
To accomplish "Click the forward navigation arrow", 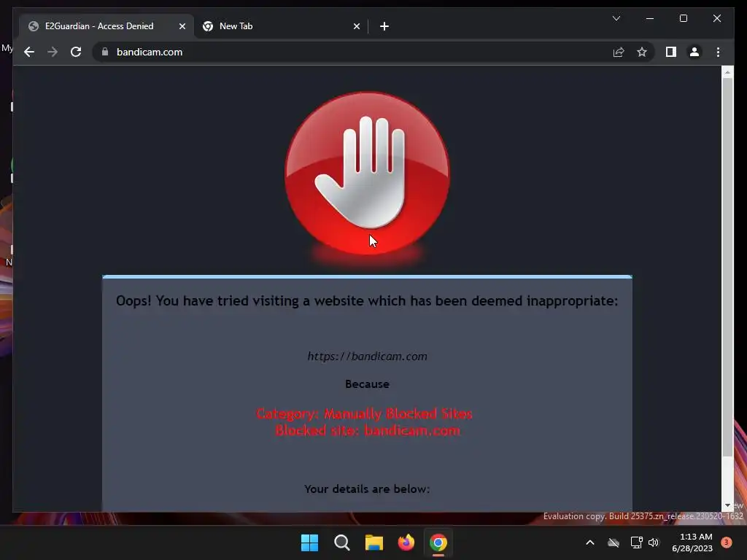I will tap(53, 52).
